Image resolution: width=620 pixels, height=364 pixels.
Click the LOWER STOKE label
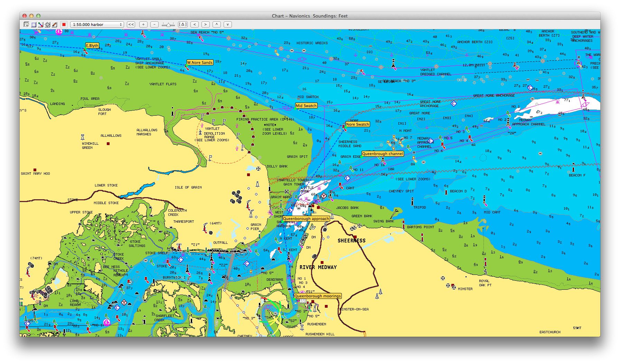(x=106, y=185)
